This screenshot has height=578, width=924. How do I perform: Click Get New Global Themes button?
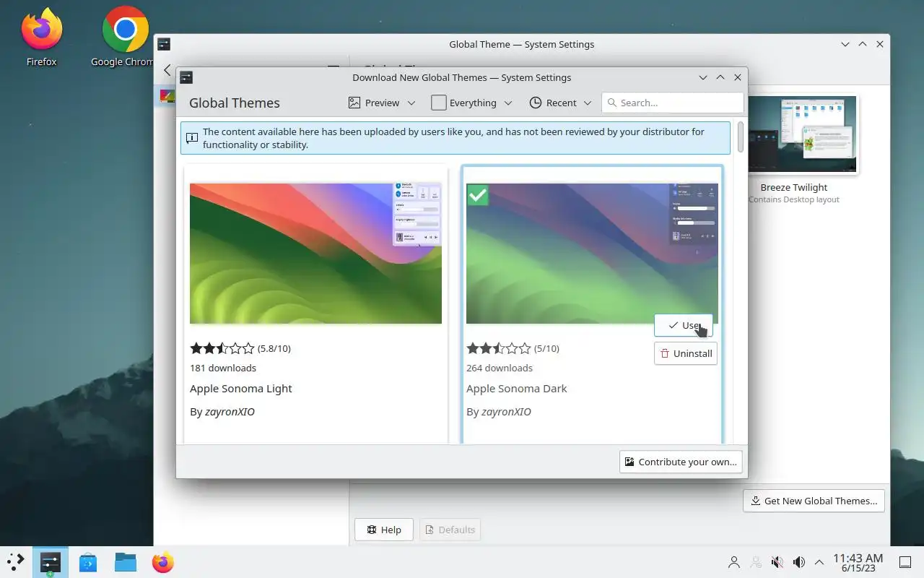point(814,501)
